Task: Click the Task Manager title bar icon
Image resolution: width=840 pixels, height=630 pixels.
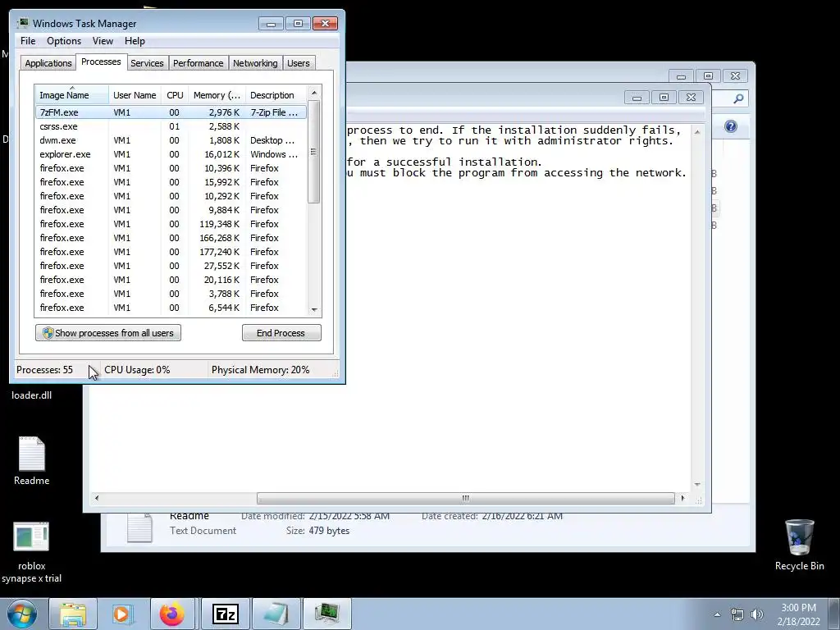Action: [x=22, y=23]
